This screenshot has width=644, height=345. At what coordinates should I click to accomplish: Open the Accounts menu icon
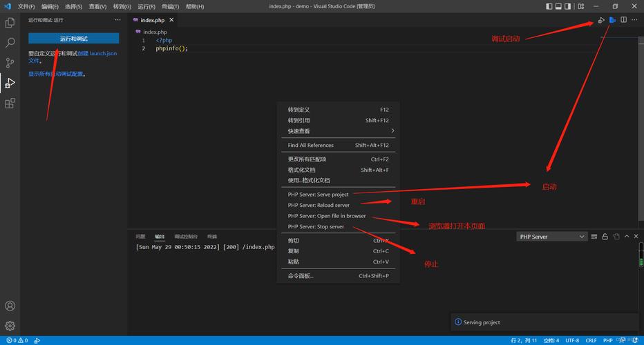click(x=10, y=306)
